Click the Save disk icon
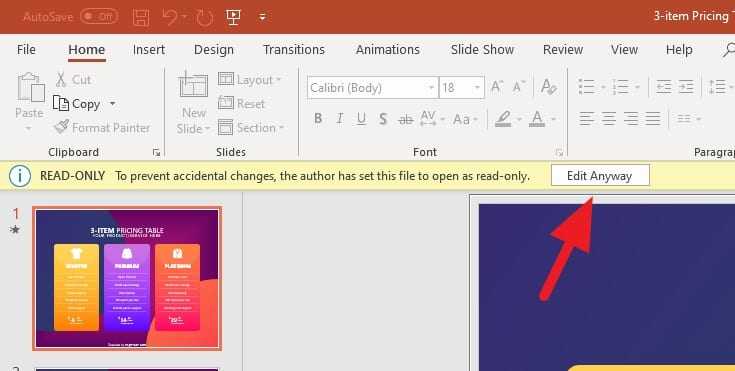Viewport: 735px width, 371px height. [141, 17]
